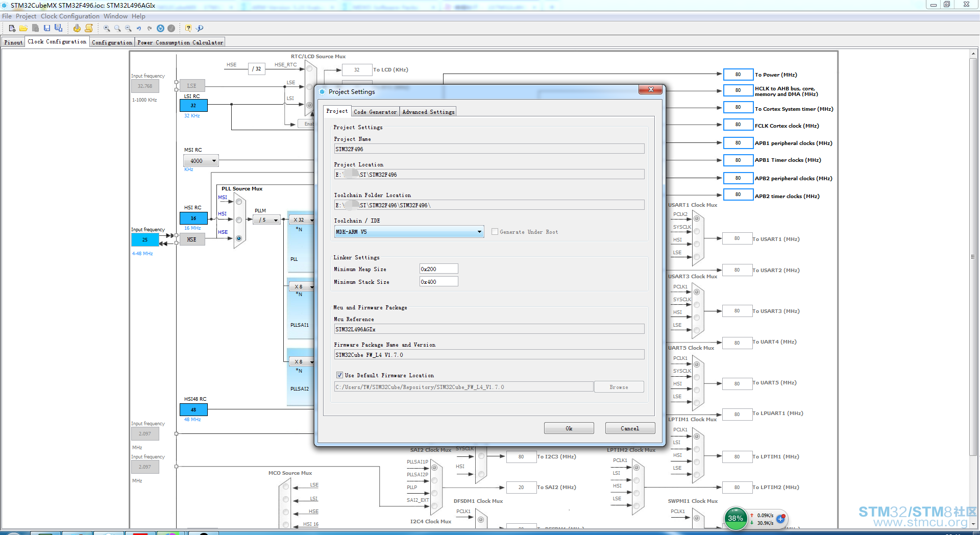This screenshot has width=980, height=535.
Task: Switch to the Advanced Settings tab
Action: coord(428,112)
